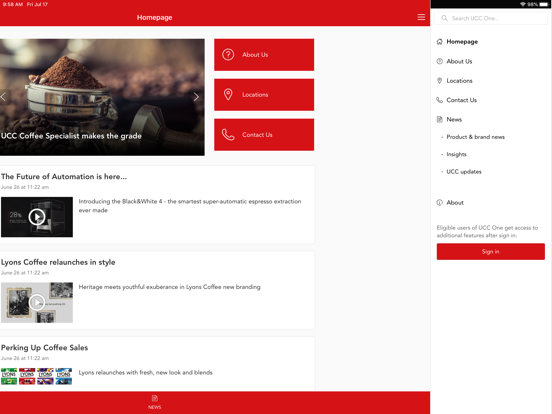Click the question mark icon on About Us tile
The image size is (552, 414).
click(228, 55)
